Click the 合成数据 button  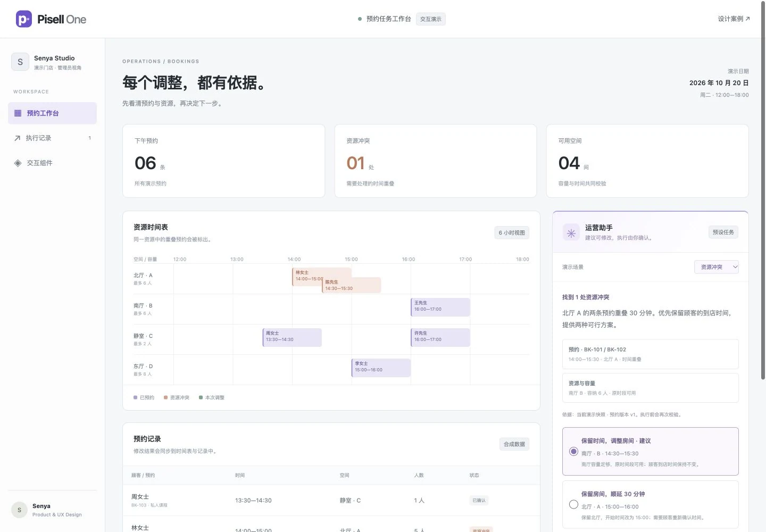tap(514, 444)
